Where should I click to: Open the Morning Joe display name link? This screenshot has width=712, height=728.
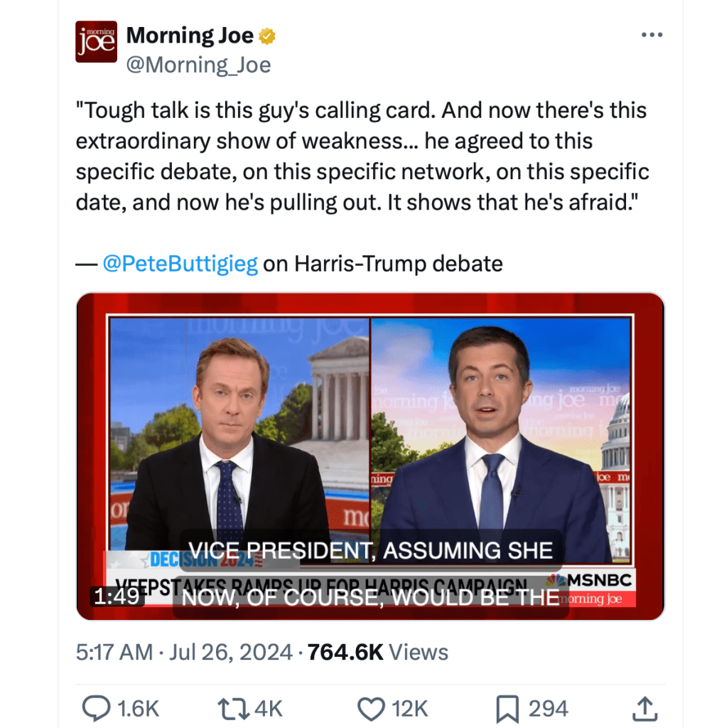190,36
